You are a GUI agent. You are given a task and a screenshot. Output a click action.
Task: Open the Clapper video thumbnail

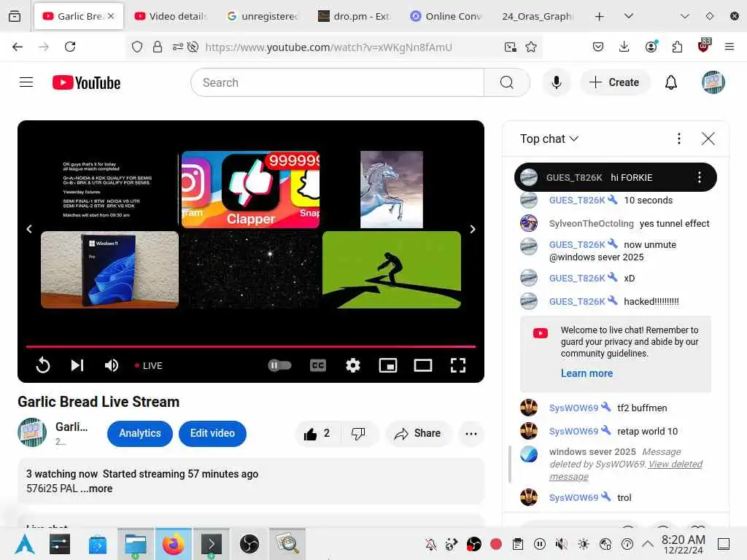coord(251,190)
